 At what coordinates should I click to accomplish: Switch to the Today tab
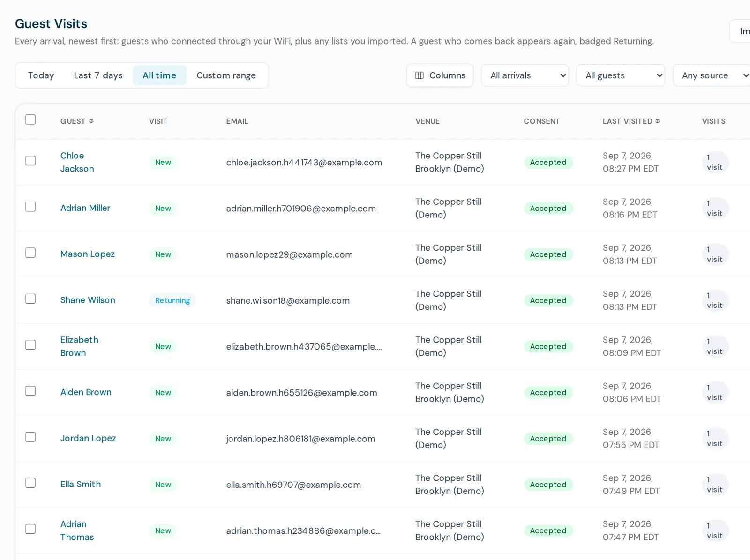click(41, 75)
